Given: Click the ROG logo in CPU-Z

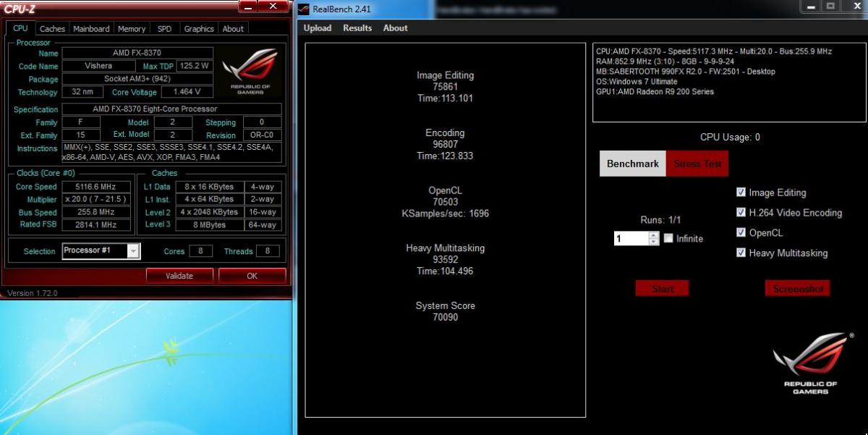Looking at the screenshot, I should (x=251, y=72).
